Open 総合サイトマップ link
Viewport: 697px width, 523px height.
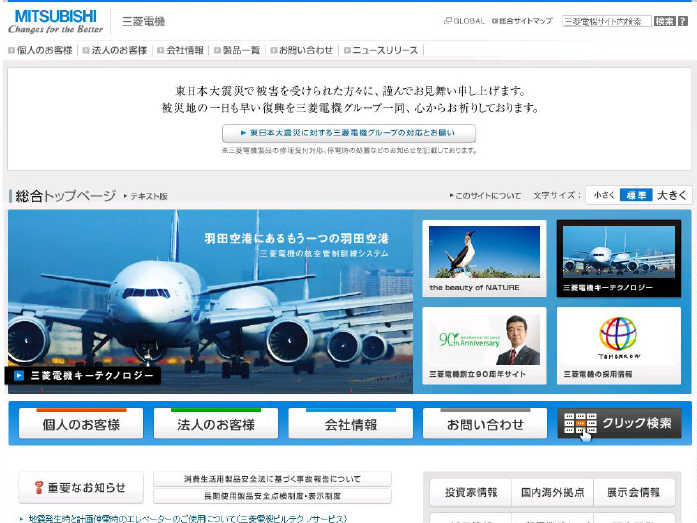point(522,21)
